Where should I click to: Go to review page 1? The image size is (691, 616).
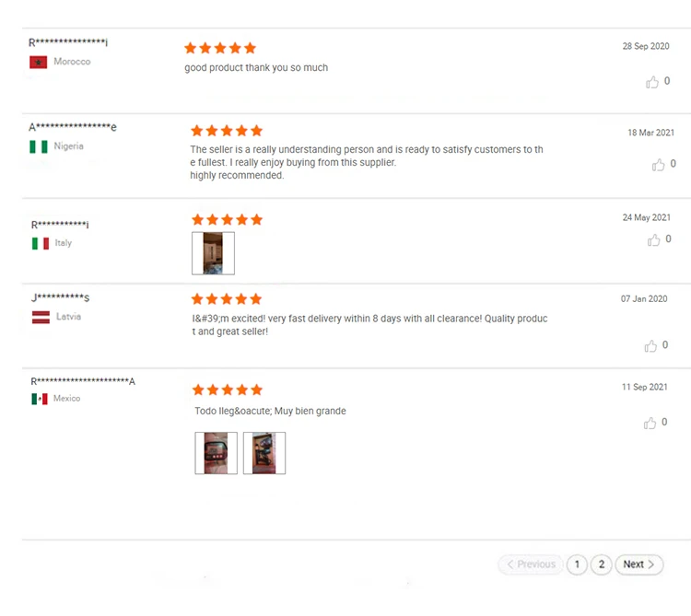point(577,564)
